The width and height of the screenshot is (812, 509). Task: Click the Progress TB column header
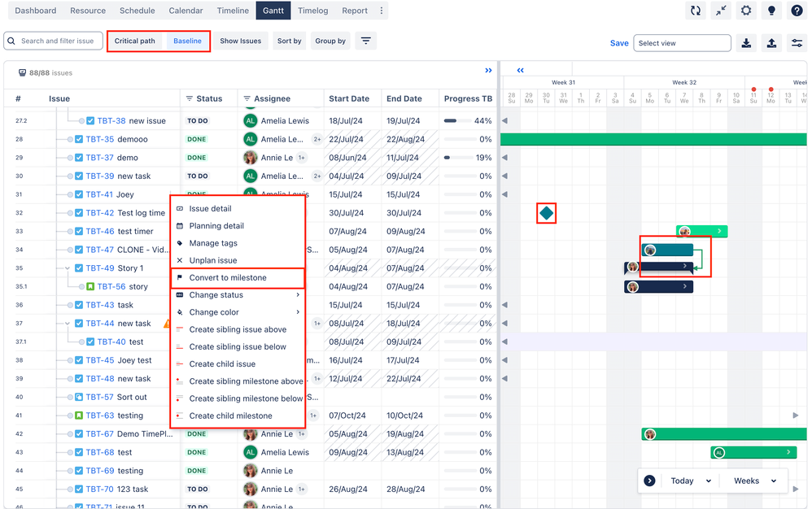point(468,98)
